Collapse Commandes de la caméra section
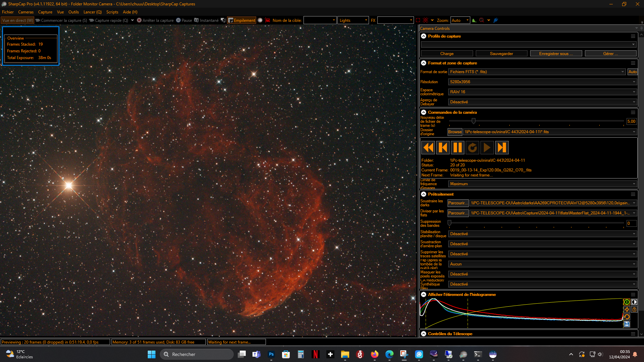The image size is (644, 362). coord(424,112)
